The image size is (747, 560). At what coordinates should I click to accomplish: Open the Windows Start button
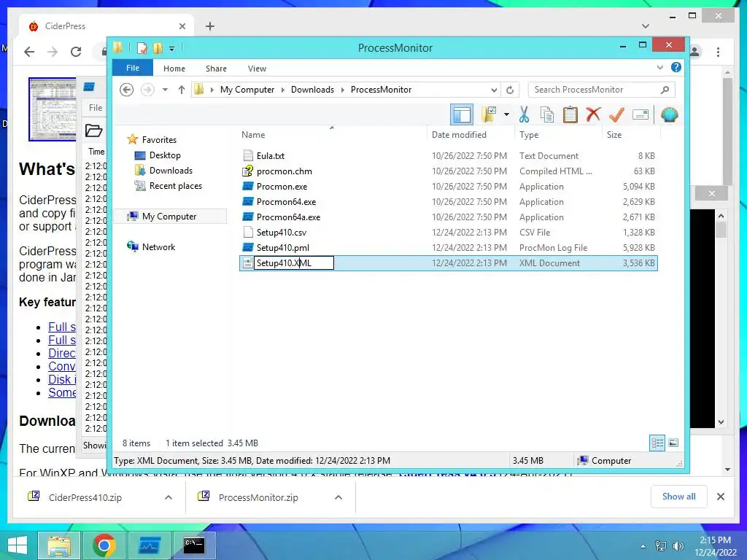(18, 545)
